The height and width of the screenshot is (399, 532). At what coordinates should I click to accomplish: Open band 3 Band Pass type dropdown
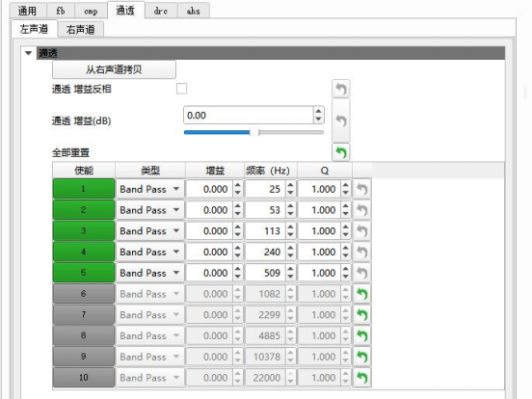(x=150, y=231)
